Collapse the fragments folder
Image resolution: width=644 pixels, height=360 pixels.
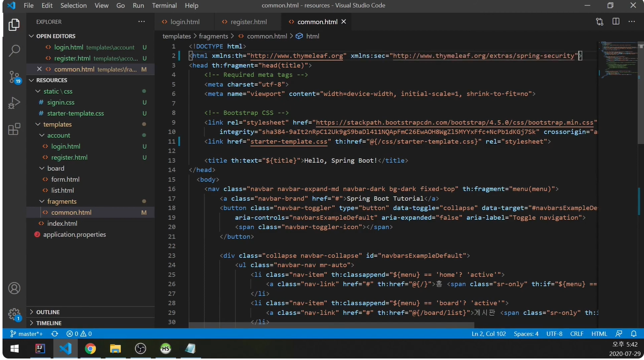(43, 201)
